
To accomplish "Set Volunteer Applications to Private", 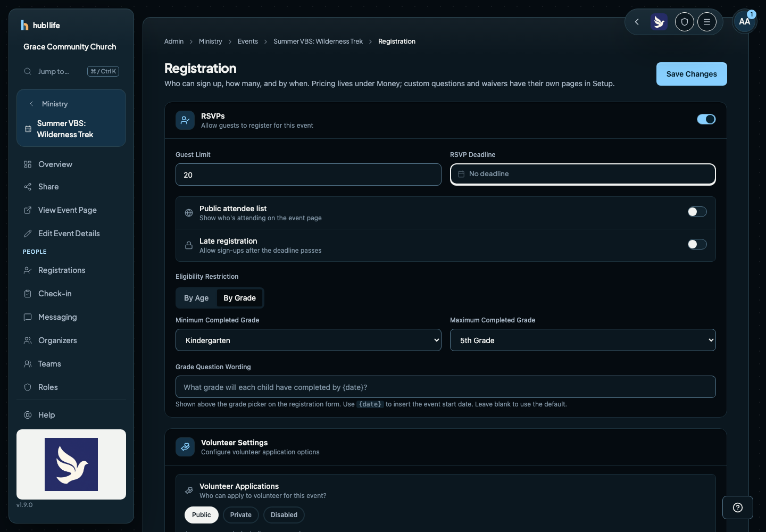I will pyautogui.click(x=241, y=515).
